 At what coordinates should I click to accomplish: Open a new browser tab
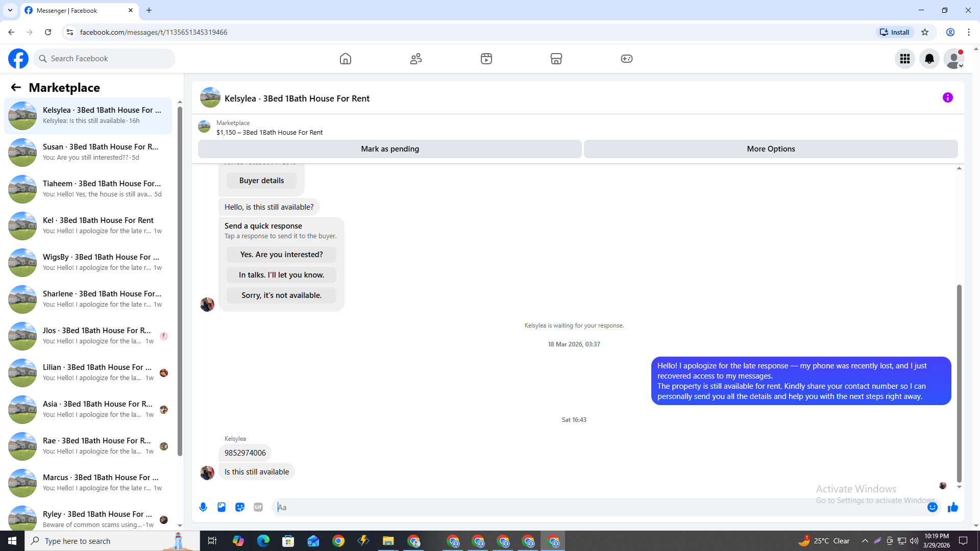[x=149, y=10]
